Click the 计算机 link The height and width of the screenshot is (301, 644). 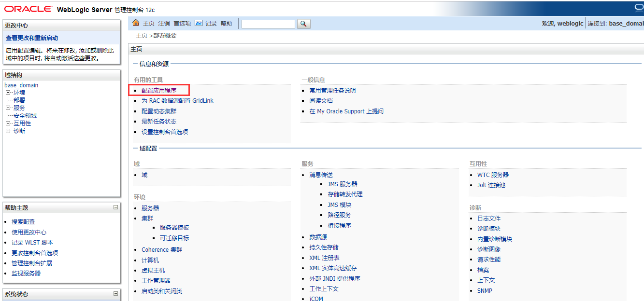[150, 260]
